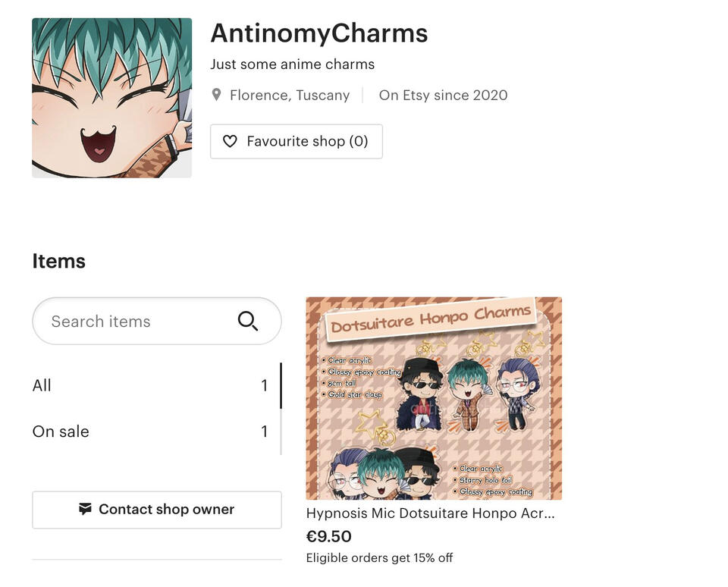The image size is (728, 587).
Task: Click the Florence, Tuscany location text
Action: (x=290, y=96)
